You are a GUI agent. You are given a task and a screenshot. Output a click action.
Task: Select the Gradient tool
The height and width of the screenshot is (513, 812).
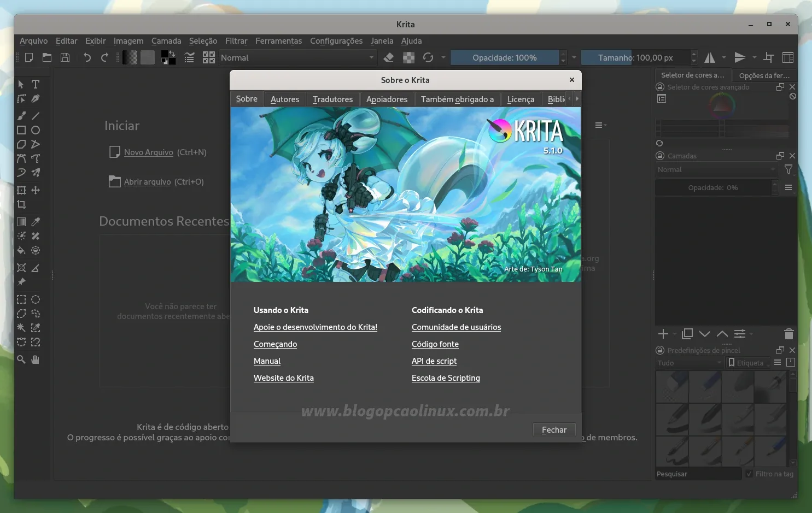click(x=21, y=222)
